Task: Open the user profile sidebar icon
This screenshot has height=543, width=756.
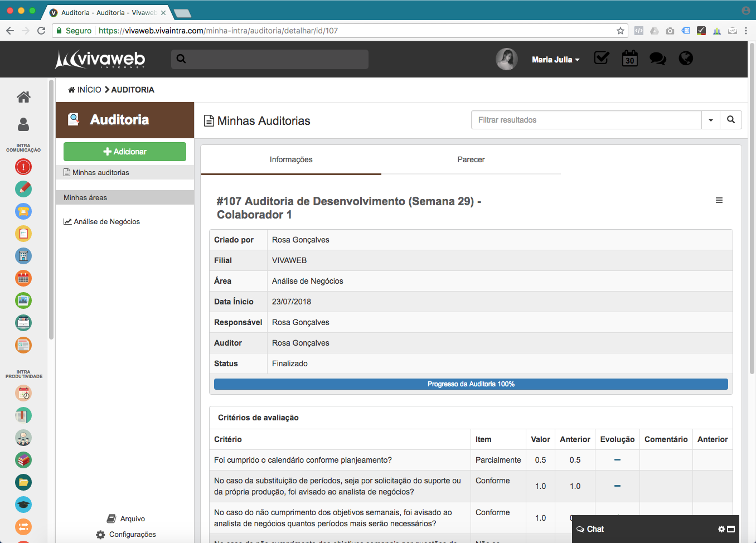Action: click(x=23, y=124)
